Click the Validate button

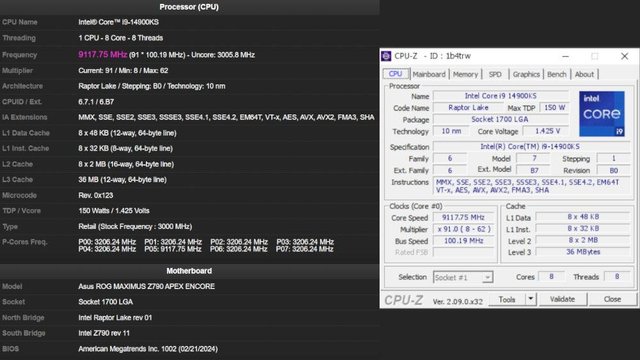[x=562, y=300]
